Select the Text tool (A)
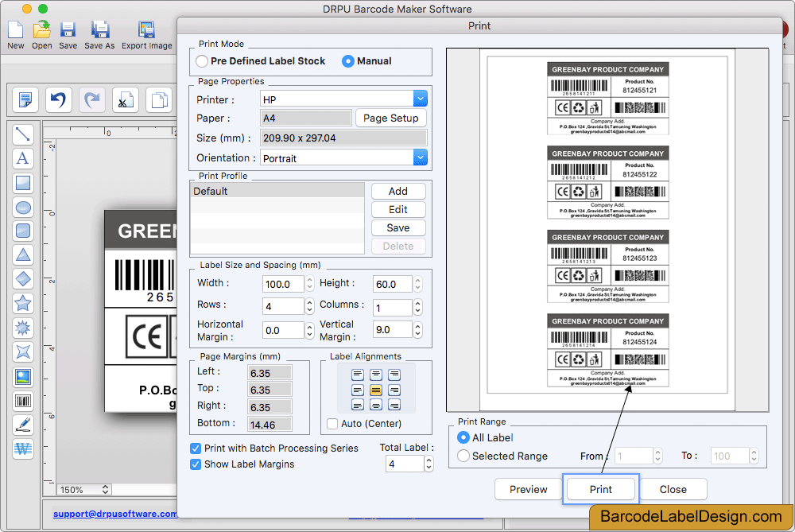The height and width of the screenshot is (532, 795). (23, 159)
